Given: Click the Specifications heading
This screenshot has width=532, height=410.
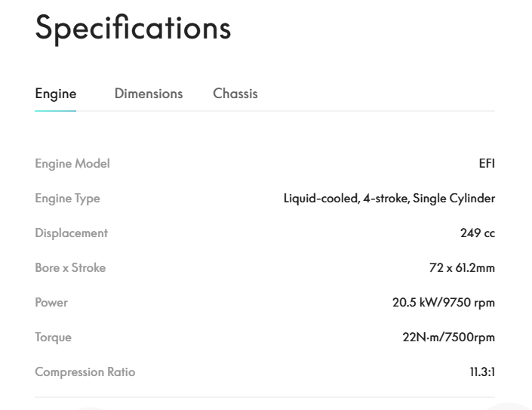Looking at the screenshot, I should 133,28.
